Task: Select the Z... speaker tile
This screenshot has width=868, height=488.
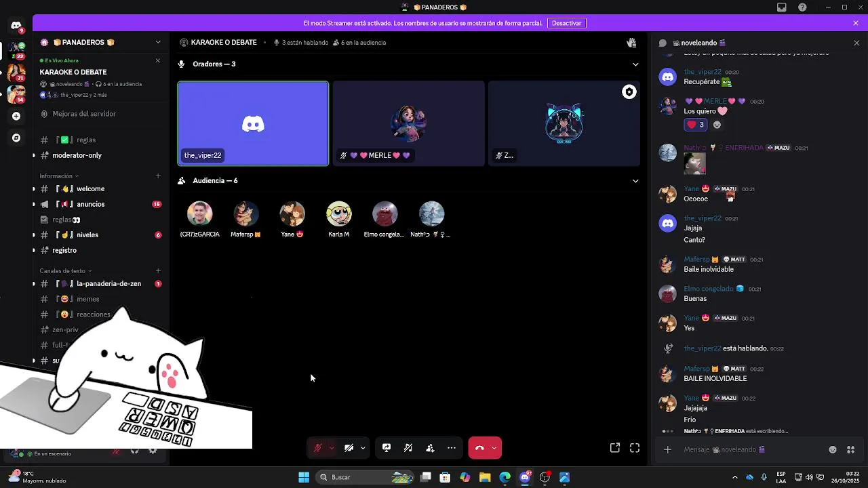Action: click(564, 123)
